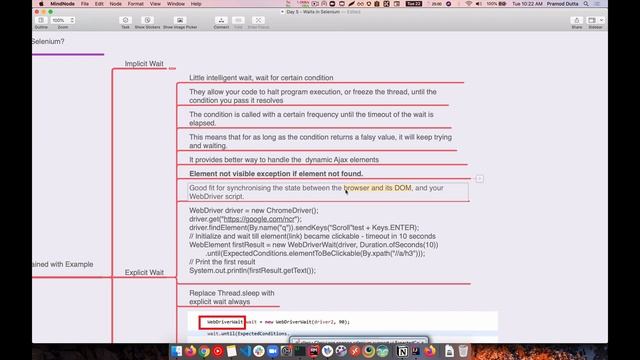Launch Google Chrome from the Dock

click(x=204, y=351)
